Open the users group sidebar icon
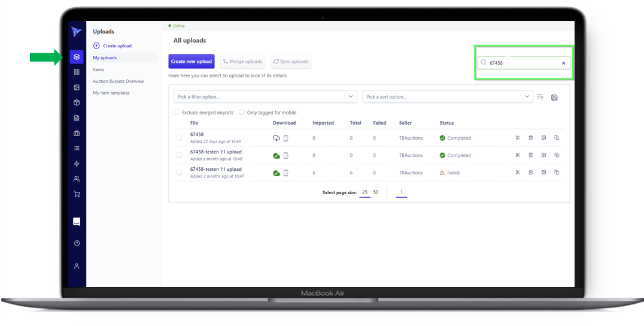This screenshot has height=326, width=644. tap(77, 179)
